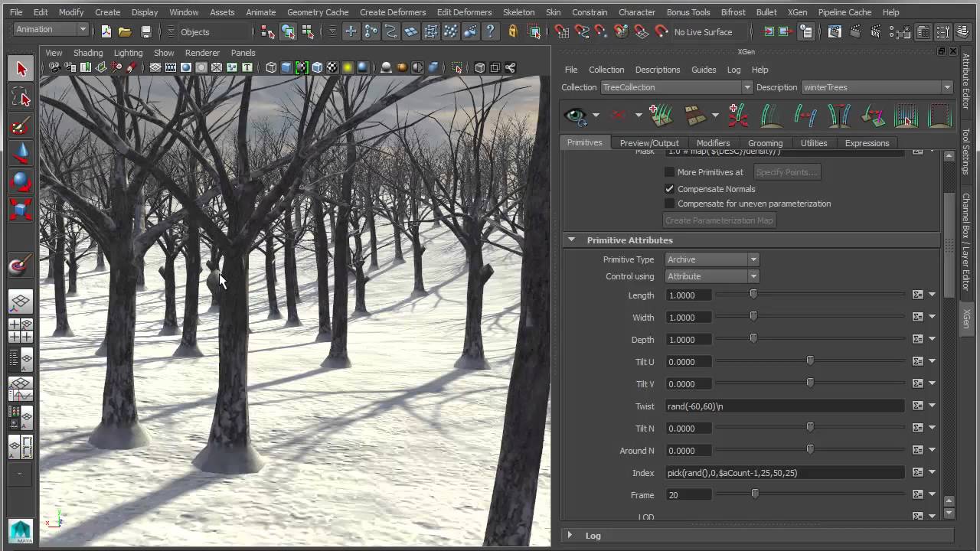Switch to four view layout

pos(21,331)
